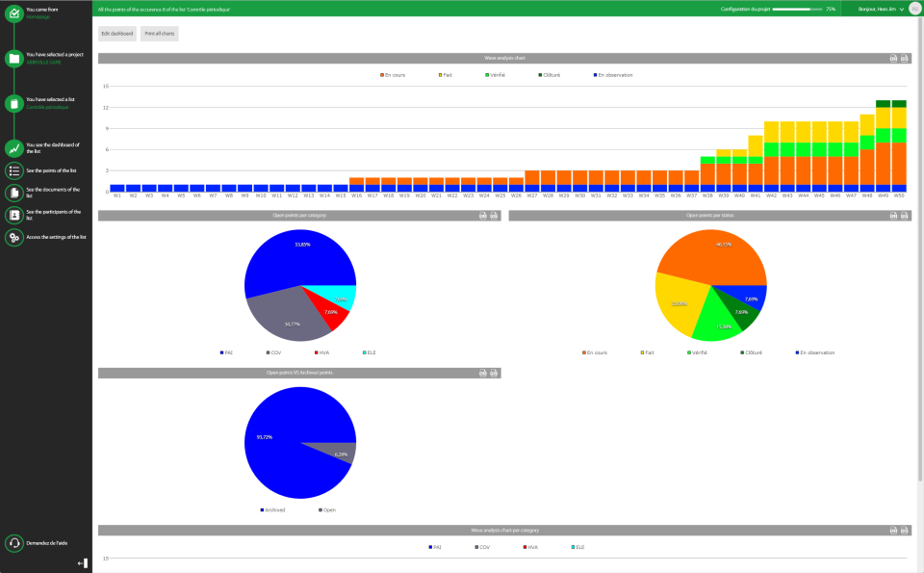Access the list settings gears icon
This screenshot has height=573, width=924.
14,238
